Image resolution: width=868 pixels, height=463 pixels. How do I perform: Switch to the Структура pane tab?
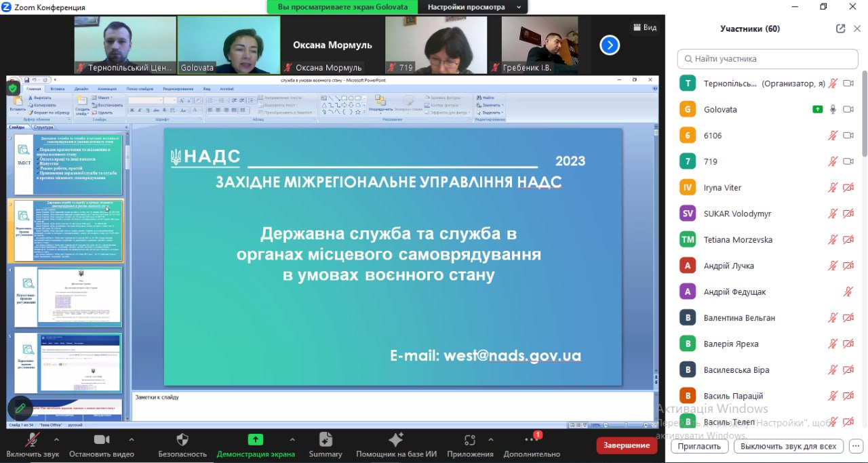(x=43, y=127)
